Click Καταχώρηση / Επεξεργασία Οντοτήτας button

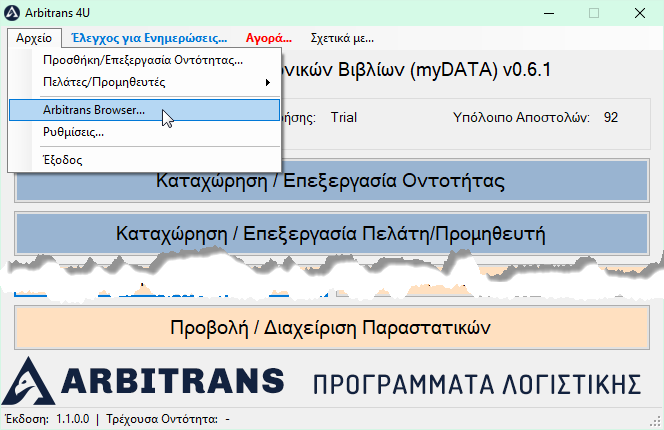332,181
